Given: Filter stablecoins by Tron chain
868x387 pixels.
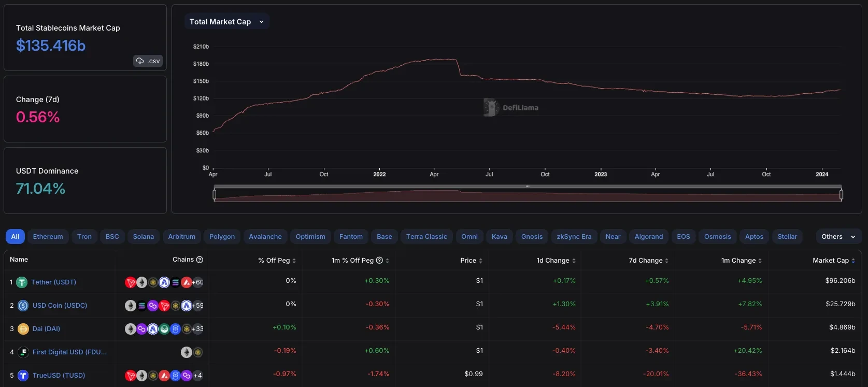Looking at the screenshot, I should (x=84, y=237).
